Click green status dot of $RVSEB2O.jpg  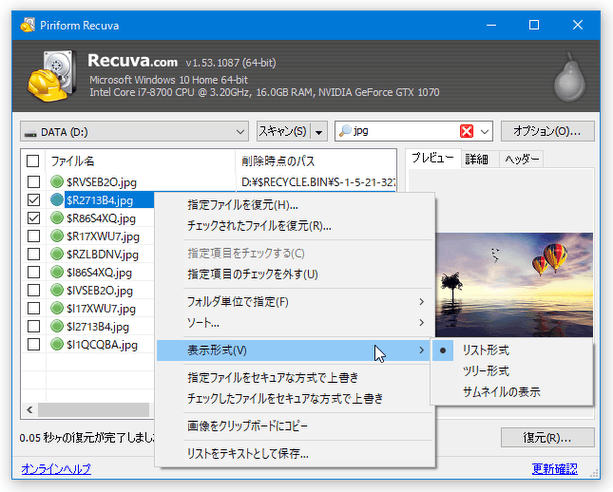tap(57, 181)
